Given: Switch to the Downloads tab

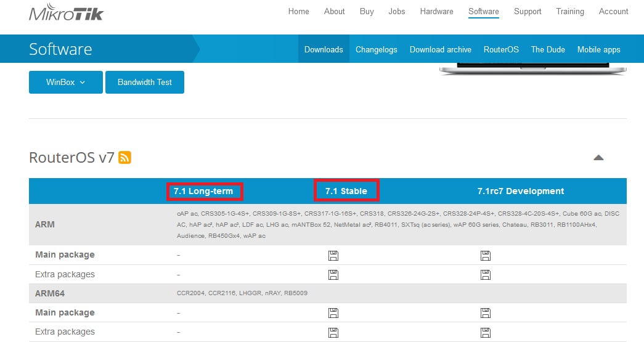Looking at the screenshot, I should [324, 49].
